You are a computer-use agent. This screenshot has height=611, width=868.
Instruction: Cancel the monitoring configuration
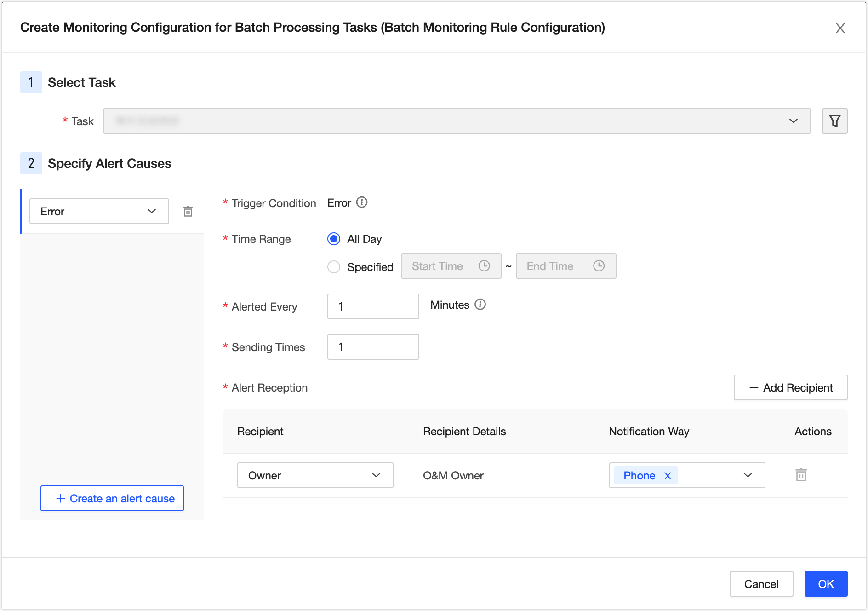tap(761, 584)
